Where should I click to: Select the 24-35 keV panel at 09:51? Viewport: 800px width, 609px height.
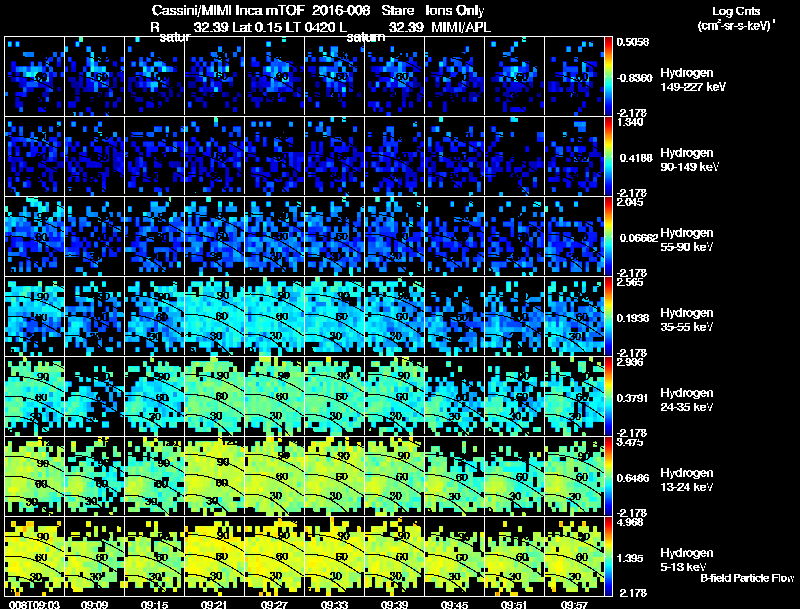point(514,396)
